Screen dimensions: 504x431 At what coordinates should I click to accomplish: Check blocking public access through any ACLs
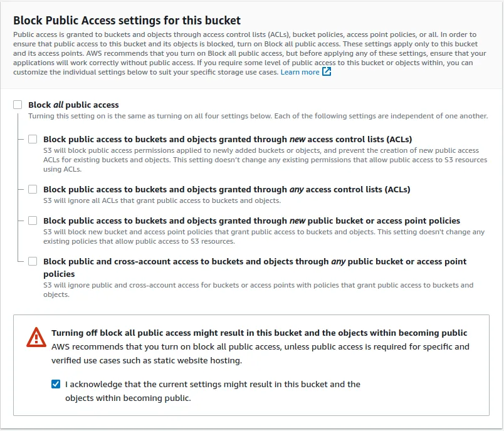[x=33, y=189]
